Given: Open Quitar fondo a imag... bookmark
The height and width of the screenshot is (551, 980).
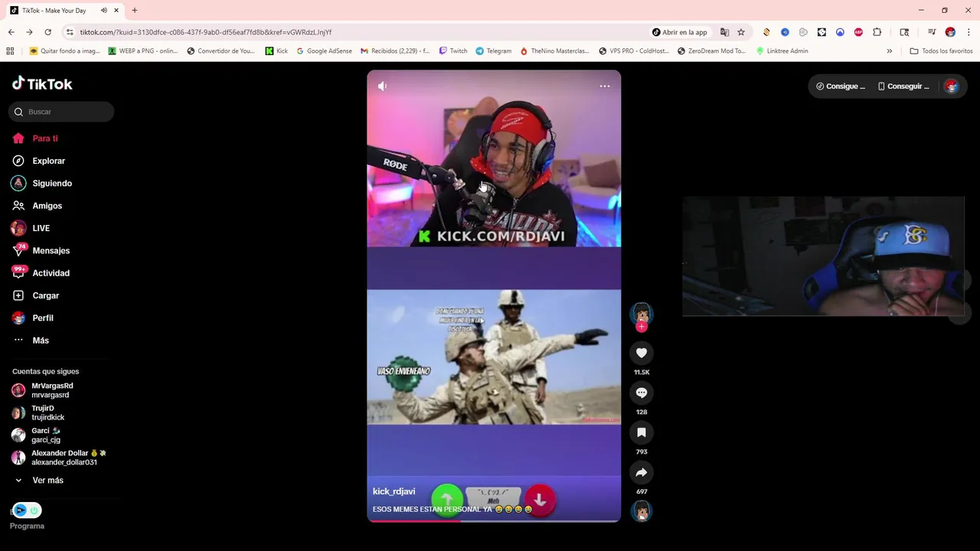Looking at the screenshot, I should [x=65, y=51].
